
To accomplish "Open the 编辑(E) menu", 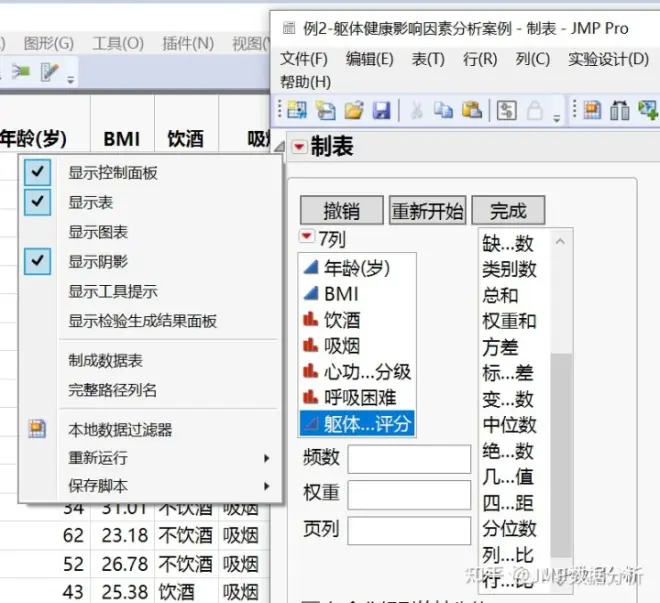I will click(370, 59).
